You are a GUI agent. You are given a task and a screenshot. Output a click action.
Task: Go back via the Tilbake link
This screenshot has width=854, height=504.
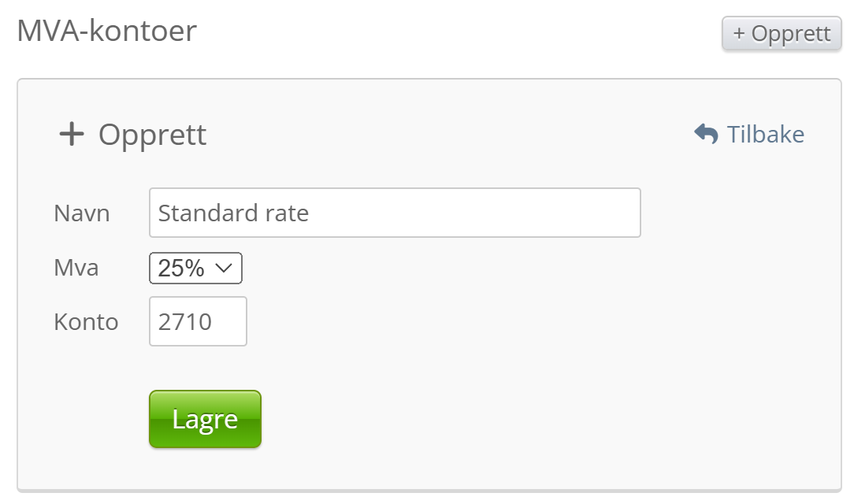[765, 135]
